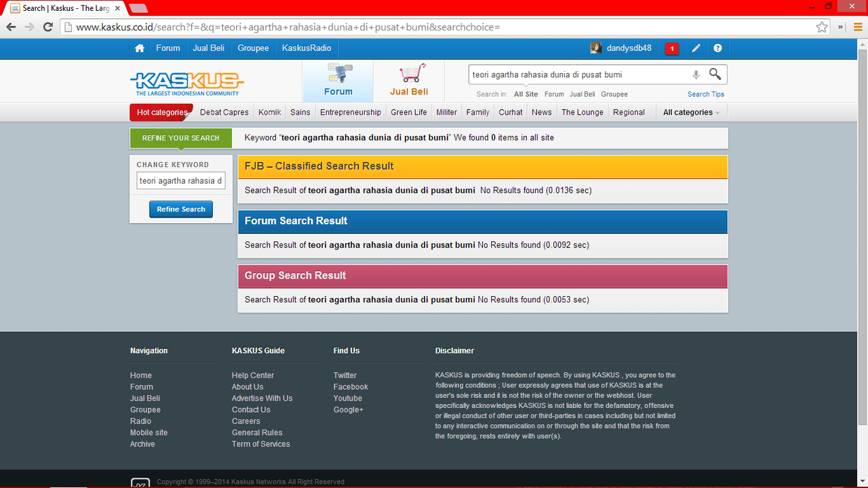The image size is (868, 488).
Task: Set search scope to Forum
Action: click(x=554, y=94)
